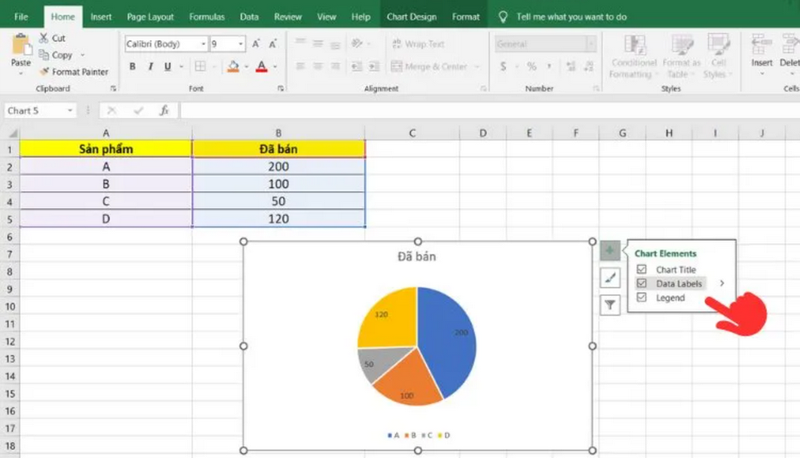Image resolution: width=800 pixels, height=458 pixels.
Task: Toggle underline formatting
Action: pyautogui.click(x=167, y=66)
